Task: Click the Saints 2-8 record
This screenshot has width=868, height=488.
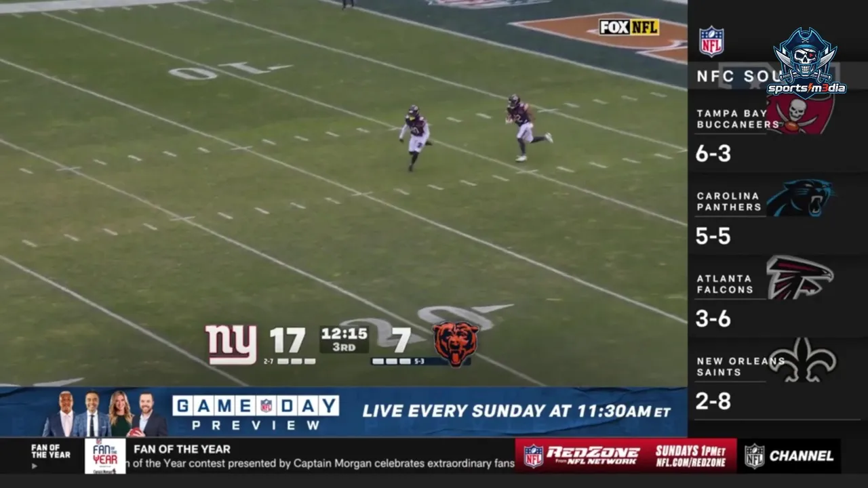Action: point(713,401)
